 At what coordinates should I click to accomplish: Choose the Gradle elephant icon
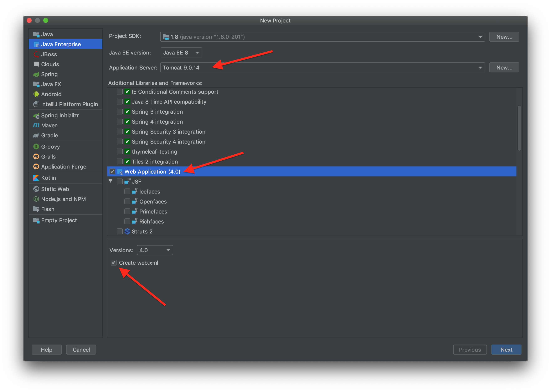pos(36,135)
